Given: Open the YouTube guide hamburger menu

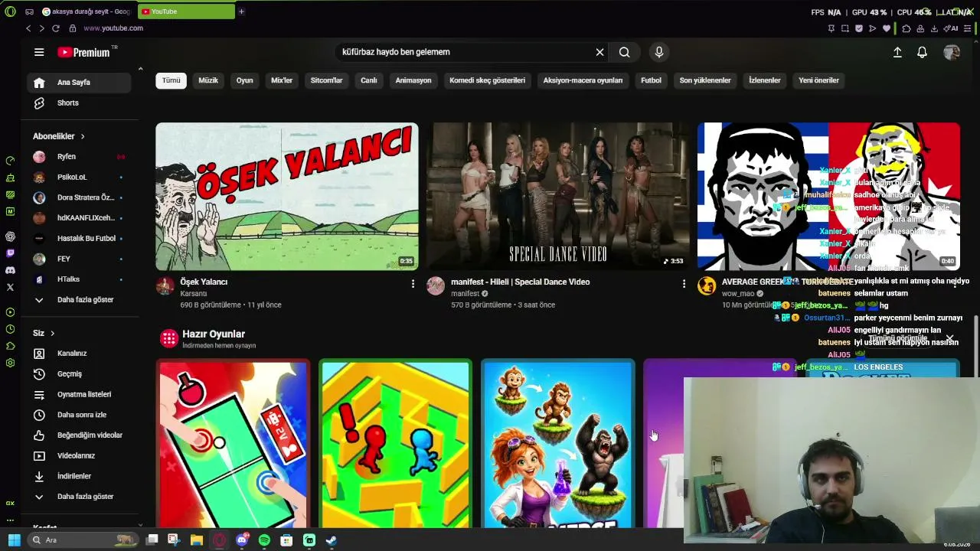Looking at the screenshot, I should click(39, 52).
